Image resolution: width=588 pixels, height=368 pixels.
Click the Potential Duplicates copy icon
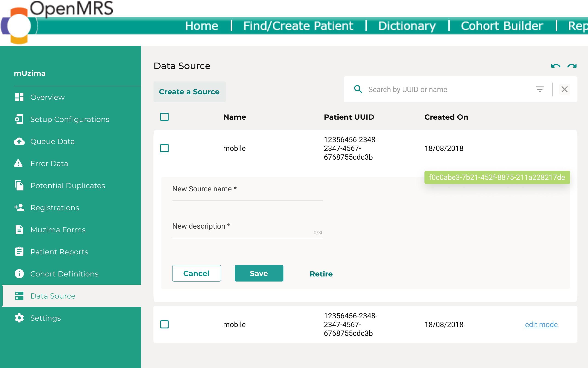pos(19,185)
